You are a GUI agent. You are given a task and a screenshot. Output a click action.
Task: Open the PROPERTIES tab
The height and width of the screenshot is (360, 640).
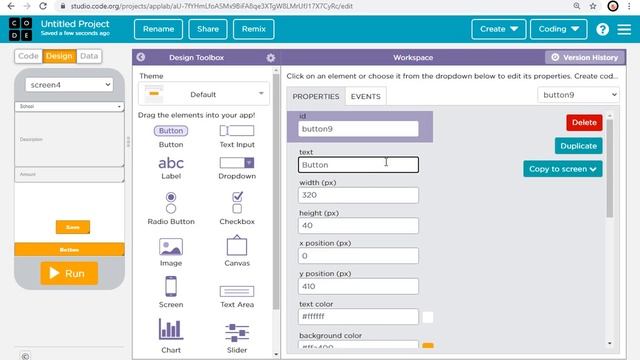click(316, 96)
